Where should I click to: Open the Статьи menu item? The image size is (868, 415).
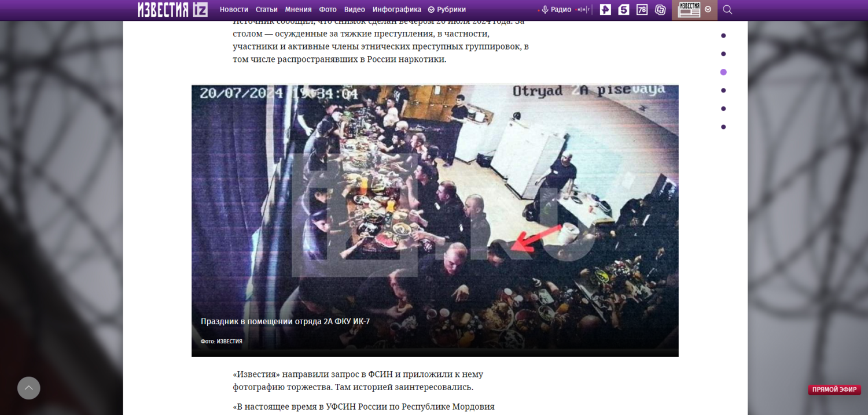click(x=266, y=10)
